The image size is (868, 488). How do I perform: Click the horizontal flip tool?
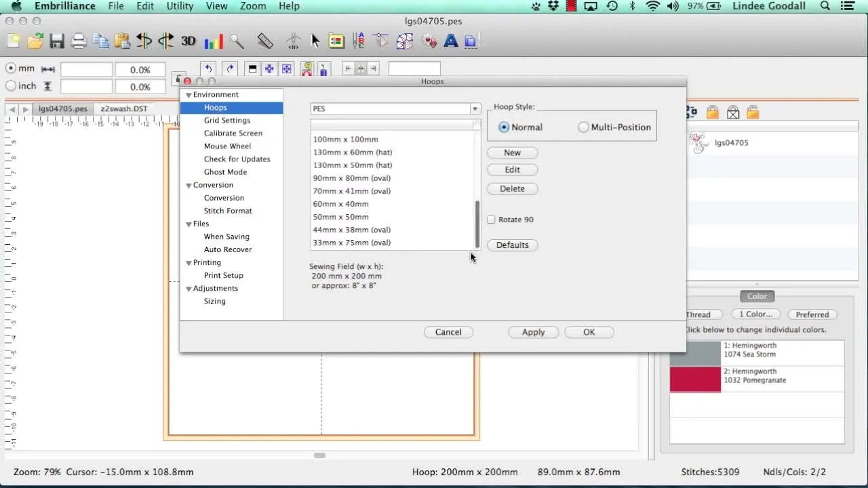[x=144, y=41]
